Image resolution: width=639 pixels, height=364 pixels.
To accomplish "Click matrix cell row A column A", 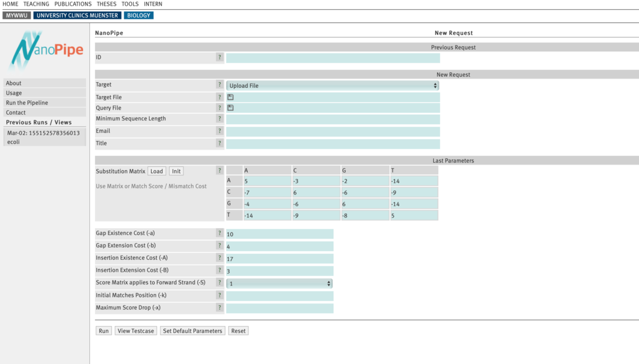I will [267, 181].
